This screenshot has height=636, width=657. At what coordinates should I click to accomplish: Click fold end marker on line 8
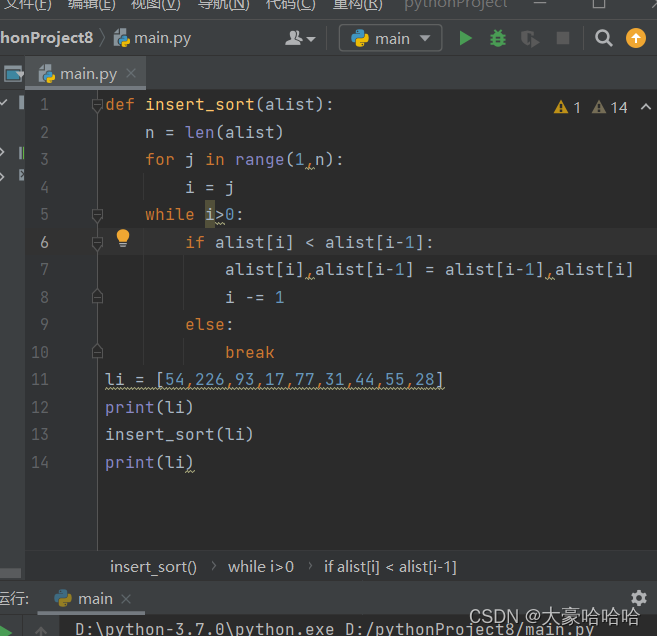97,297
